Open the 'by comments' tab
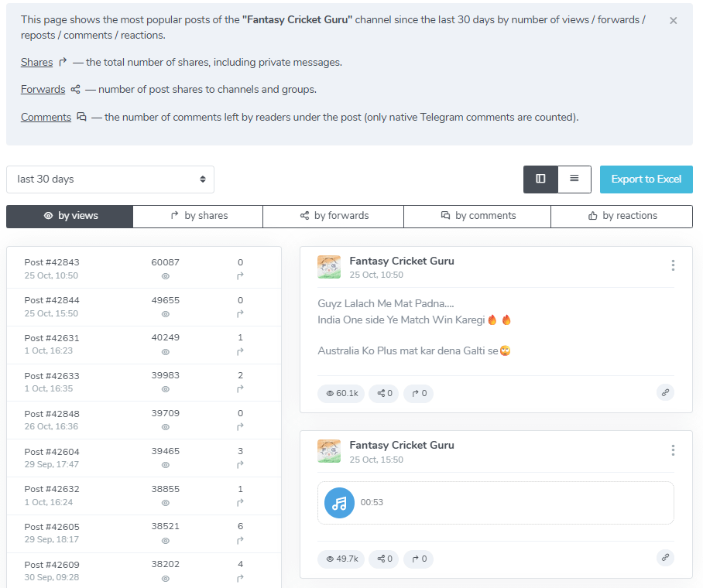The image size is (703, 588). tap(477, 217)
